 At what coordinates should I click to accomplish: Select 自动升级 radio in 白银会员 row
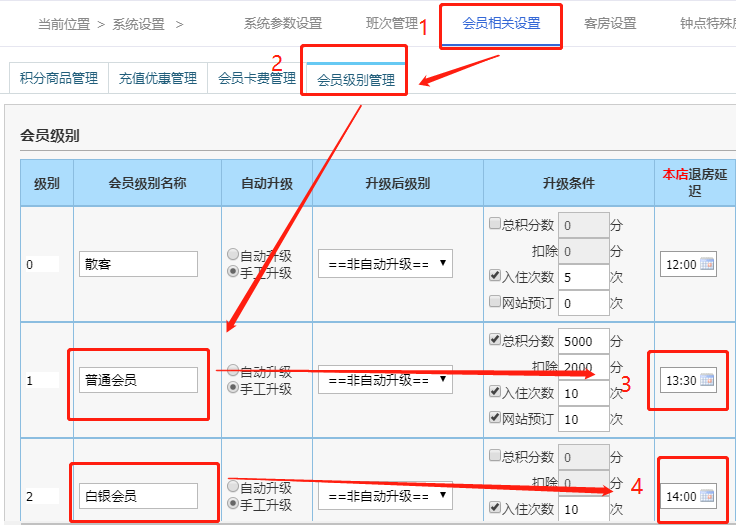point(233,486)
